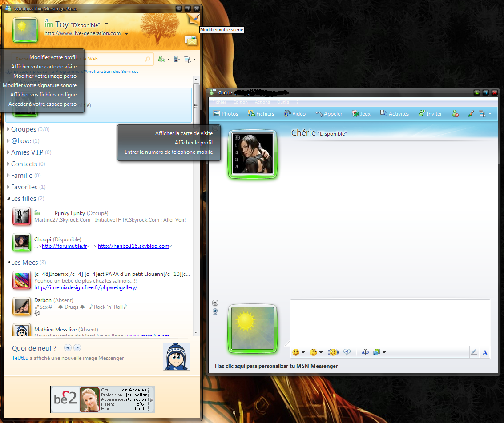Select Accéder à votre espace perso
The image size is (504, 423).
coord(42,104)
